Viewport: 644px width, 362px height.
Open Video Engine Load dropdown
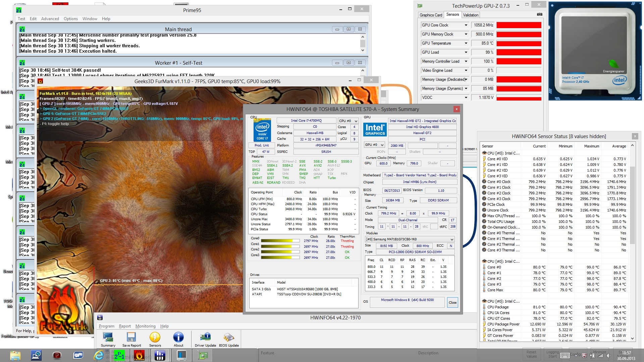(466, 70)
